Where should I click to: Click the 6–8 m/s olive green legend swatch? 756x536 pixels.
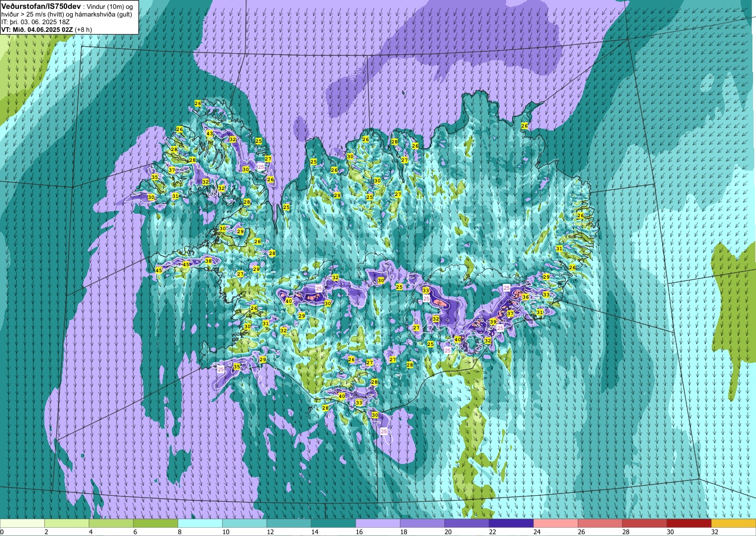click(155, 523)
